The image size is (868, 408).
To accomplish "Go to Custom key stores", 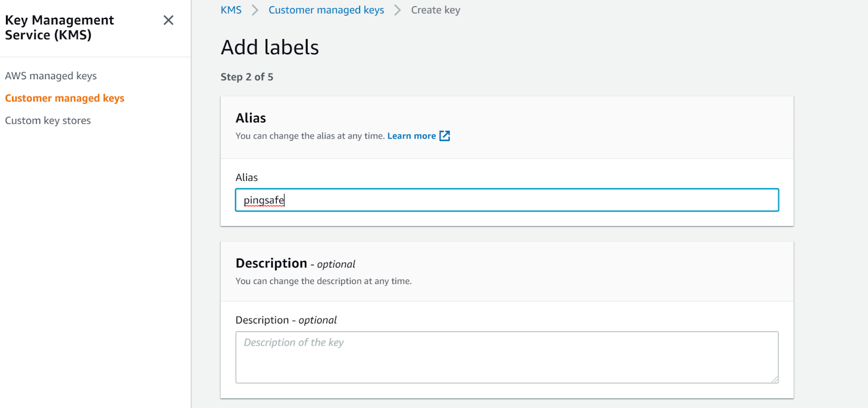I will click(x=48, y=120).
